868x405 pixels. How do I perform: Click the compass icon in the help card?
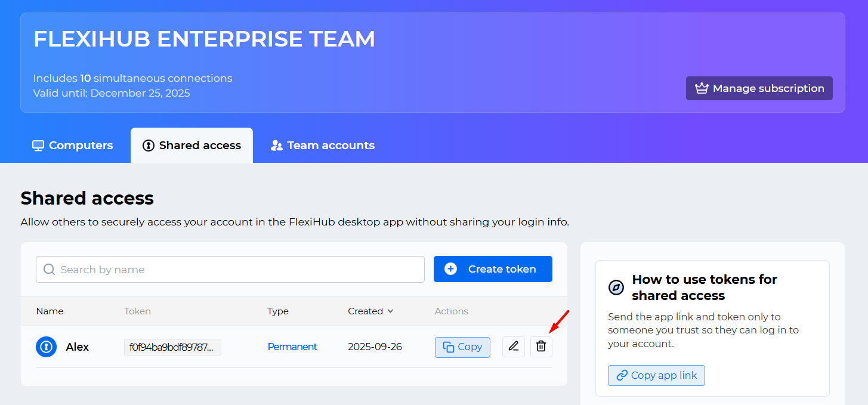pos(616,287)
